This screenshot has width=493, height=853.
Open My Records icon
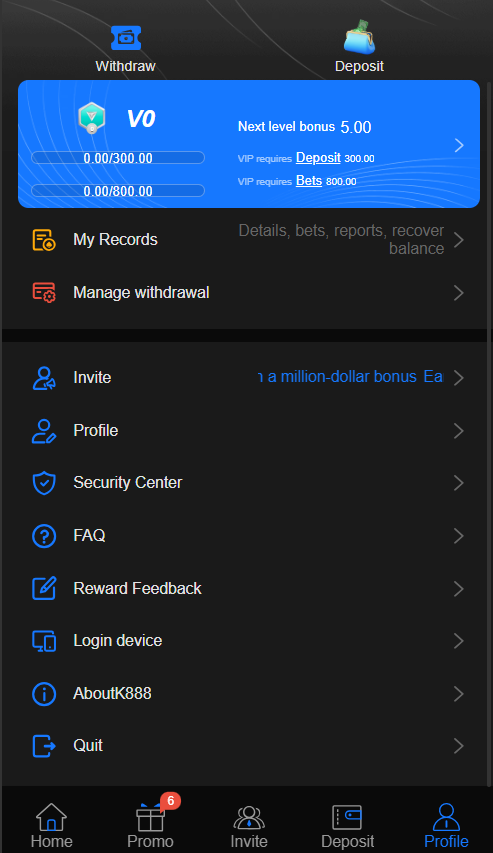click(x=44, y=240)
